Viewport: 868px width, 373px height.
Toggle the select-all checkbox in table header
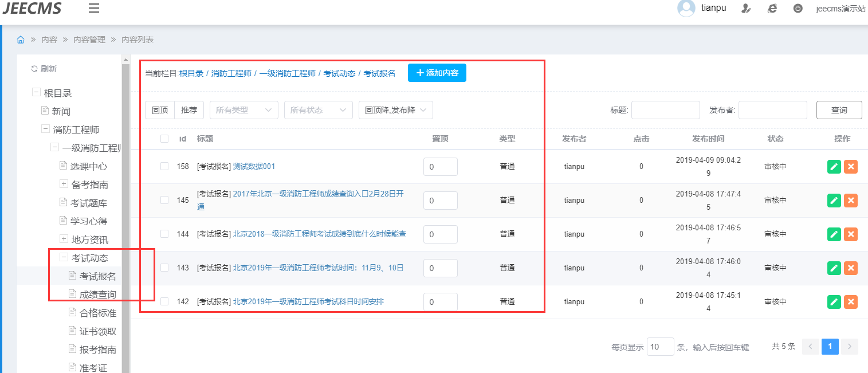(164, 139)
